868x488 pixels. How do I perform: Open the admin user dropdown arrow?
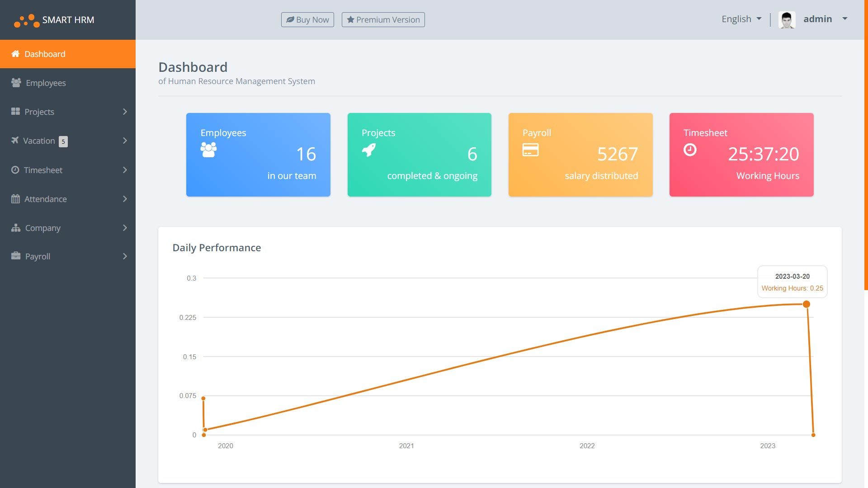click(x=844, y=19)
